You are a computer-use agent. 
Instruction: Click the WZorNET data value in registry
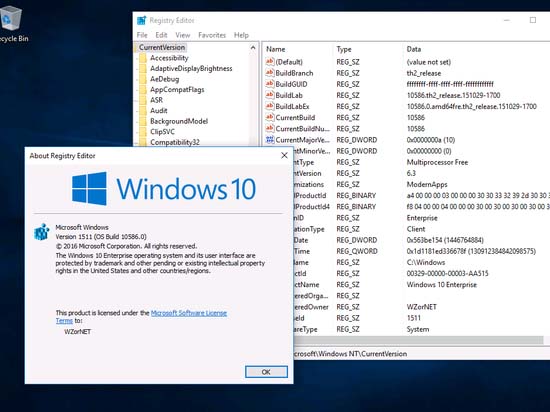(422, 307)
